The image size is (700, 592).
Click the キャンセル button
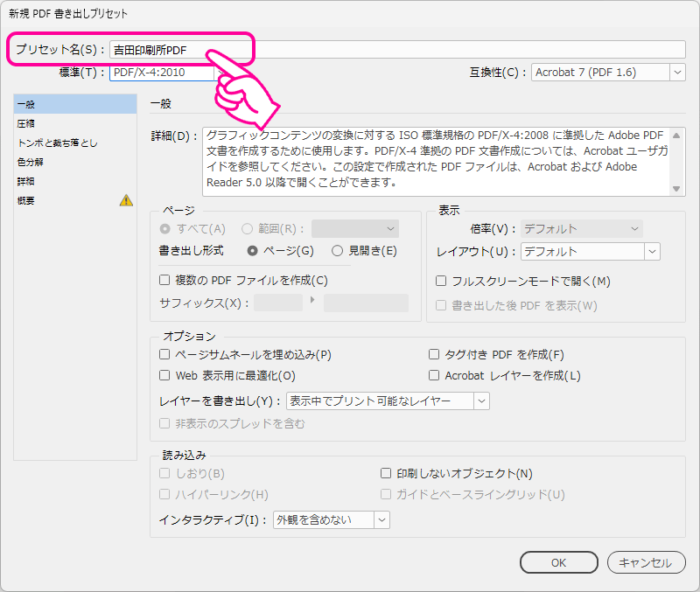tap(646, 562)
